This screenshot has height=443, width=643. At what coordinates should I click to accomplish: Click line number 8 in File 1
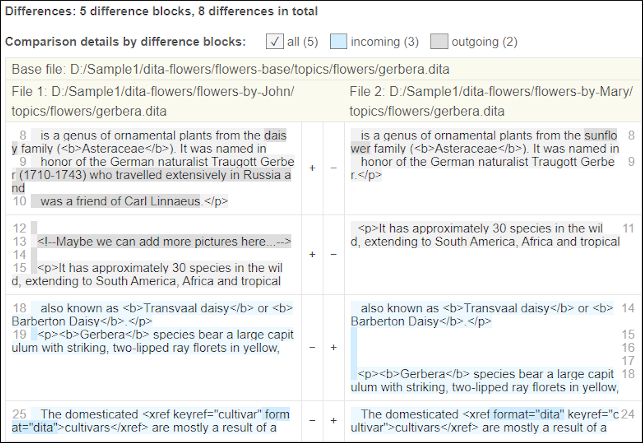22,135
